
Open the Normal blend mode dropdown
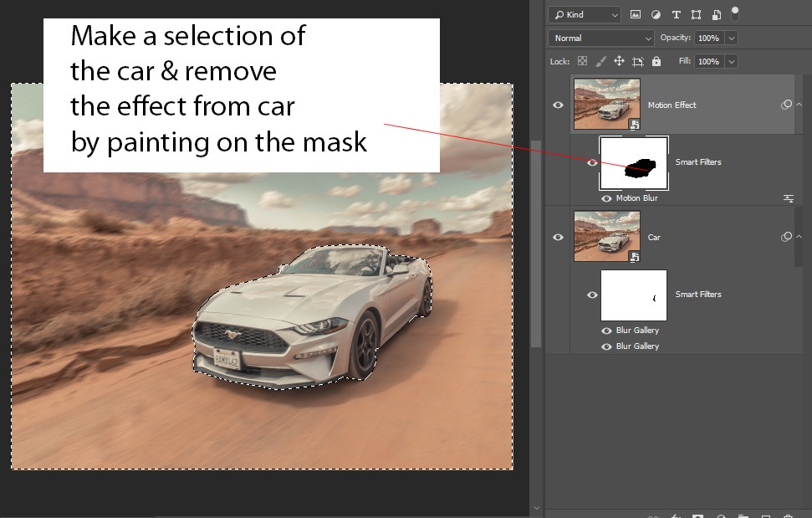pyautogui.click(x=600, y=38)
